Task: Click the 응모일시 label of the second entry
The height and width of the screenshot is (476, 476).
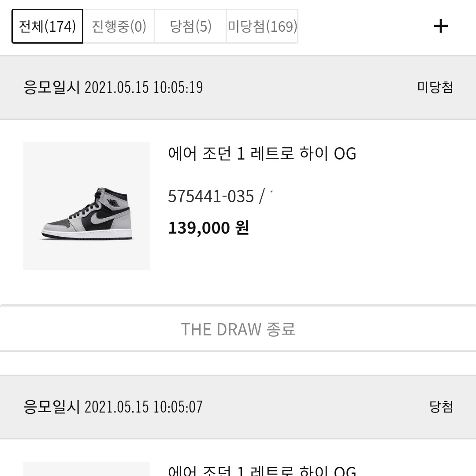Action: 51,406
